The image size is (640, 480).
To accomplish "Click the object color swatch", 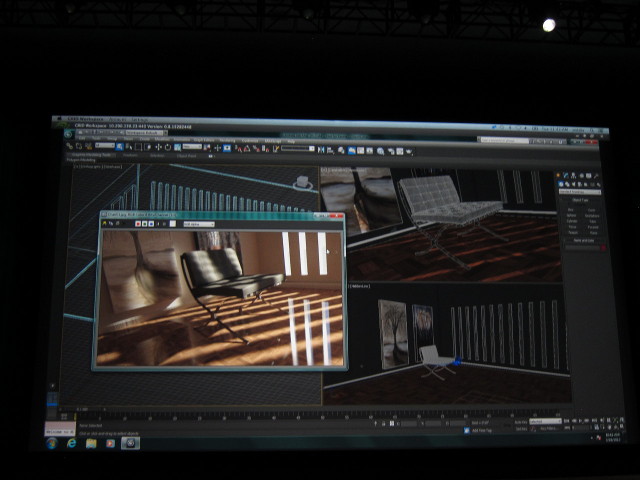I will [x=604, y=247].
